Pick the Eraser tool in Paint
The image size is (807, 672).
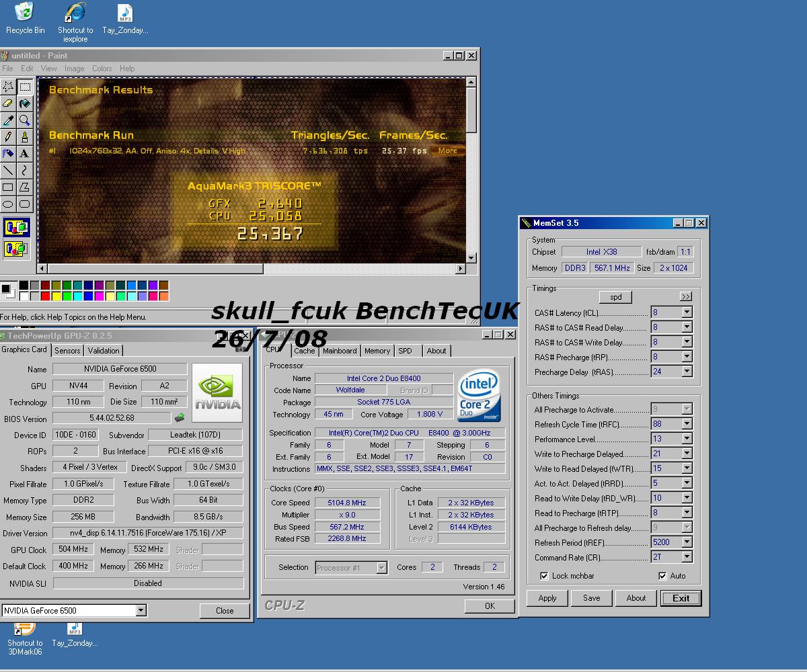tap(8, 103)
